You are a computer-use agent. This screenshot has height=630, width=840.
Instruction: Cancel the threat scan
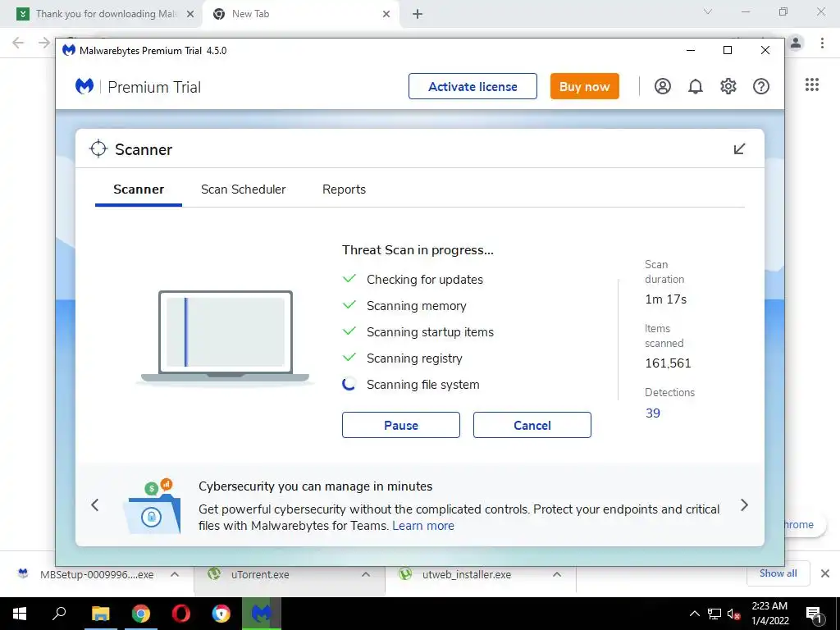[x=532, y=425]
